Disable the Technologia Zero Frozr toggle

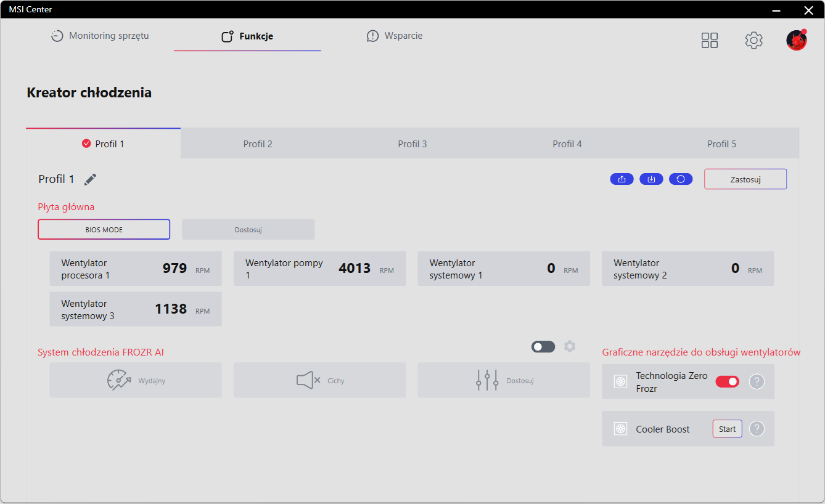(727, 382)
